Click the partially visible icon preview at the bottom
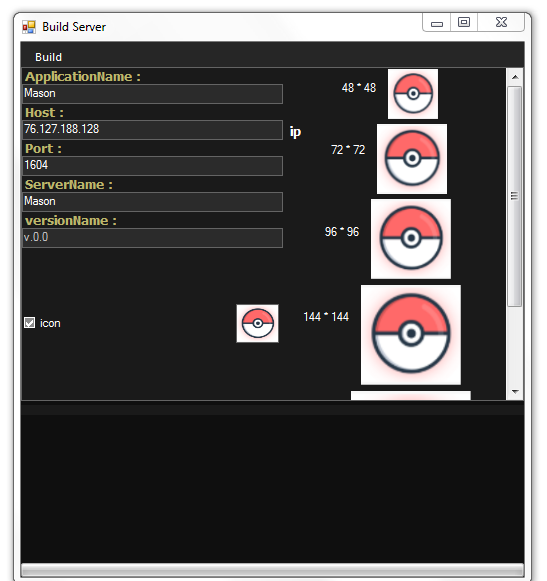Image resolution: width=547 pixels, height=581 pixels. pyautogui.click(x=411, y=395)
